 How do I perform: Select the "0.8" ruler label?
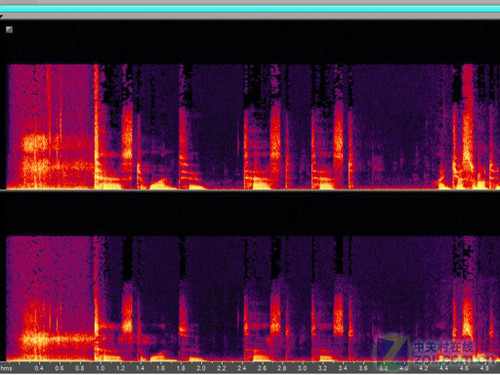click(80, 368)
